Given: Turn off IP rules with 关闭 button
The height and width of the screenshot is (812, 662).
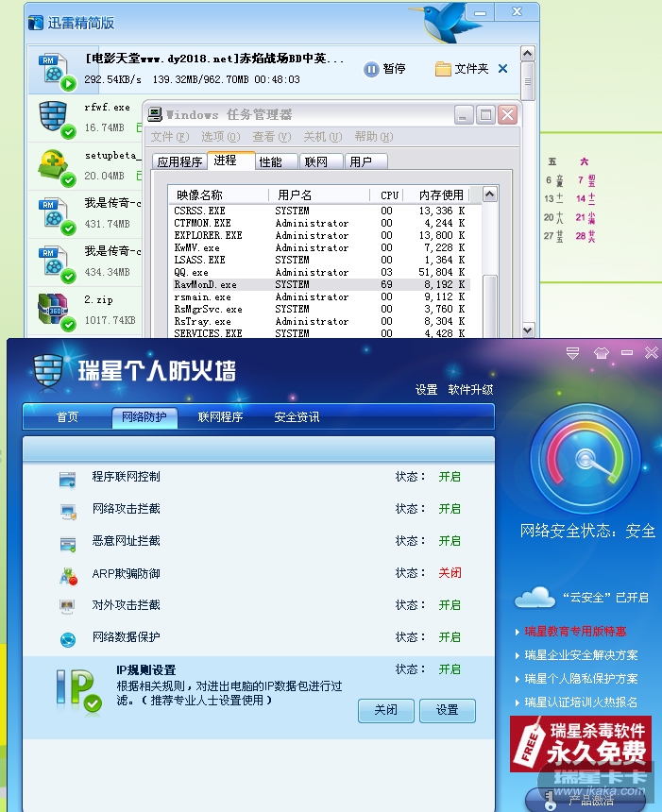Looking at the screenshot, I should [386, 710].
